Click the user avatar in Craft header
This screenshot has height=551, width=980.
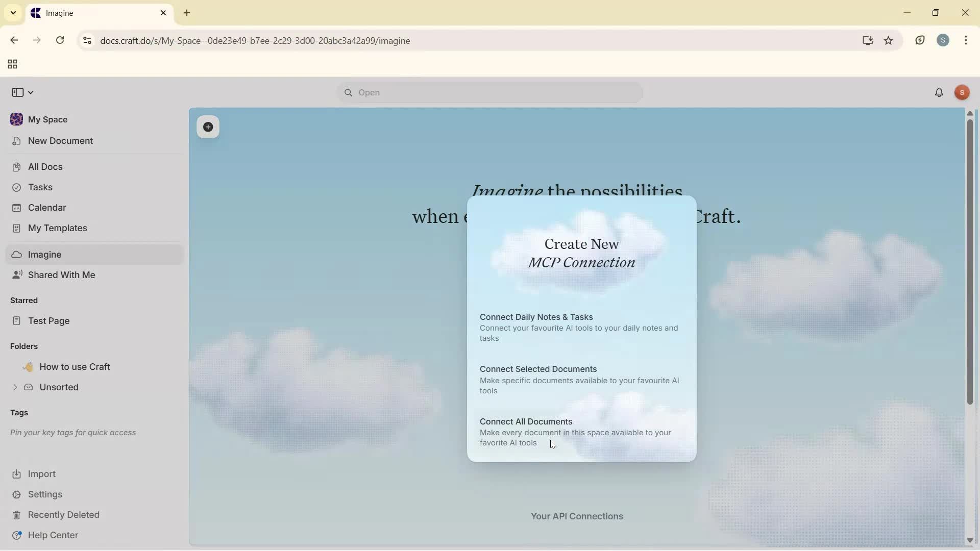point(962,92)
